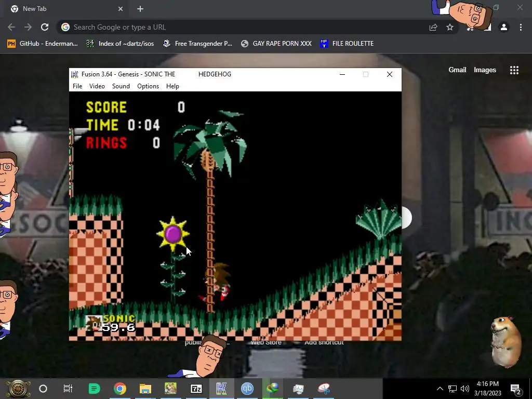Screen dimensions: 532x399
Task: Open the steampunk Start button
Action: pos(18,389)
